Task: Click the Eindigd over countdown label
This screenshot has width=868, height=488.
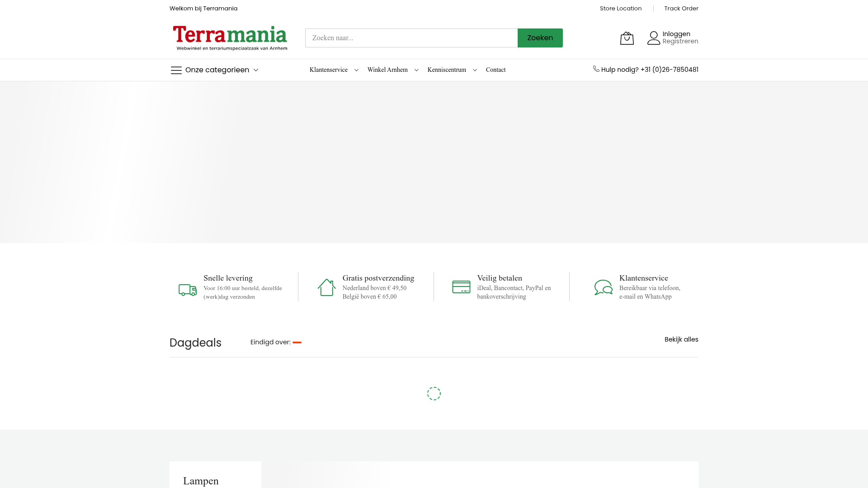Action: click(x=270, y=342)
